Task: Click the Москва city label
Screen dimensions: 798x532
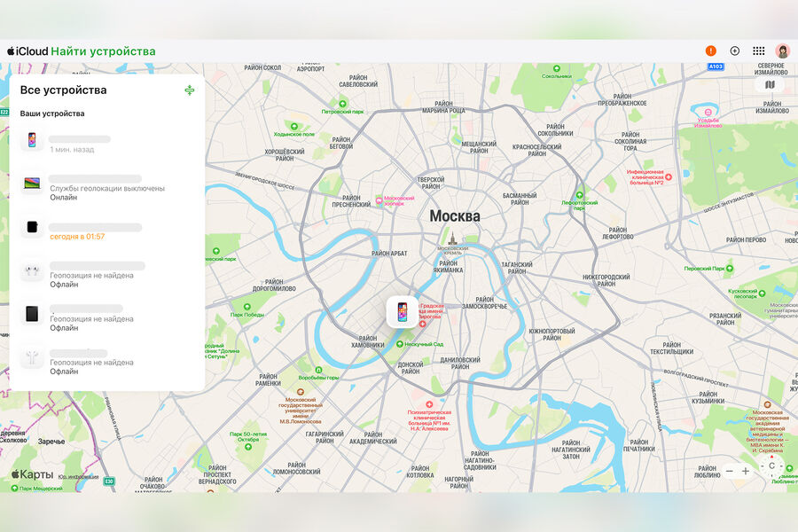Action: (x=455, y=215)
